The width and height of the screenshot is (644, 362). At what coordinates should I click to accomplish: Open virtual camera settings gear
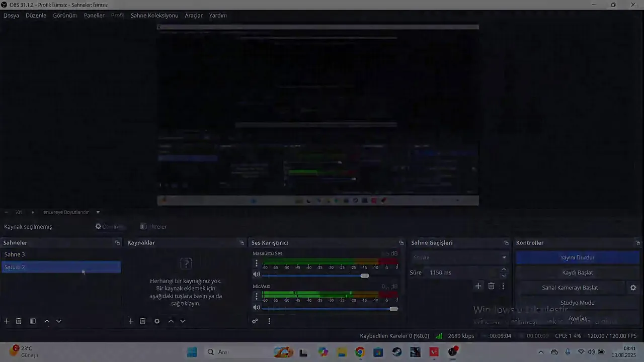633,288
